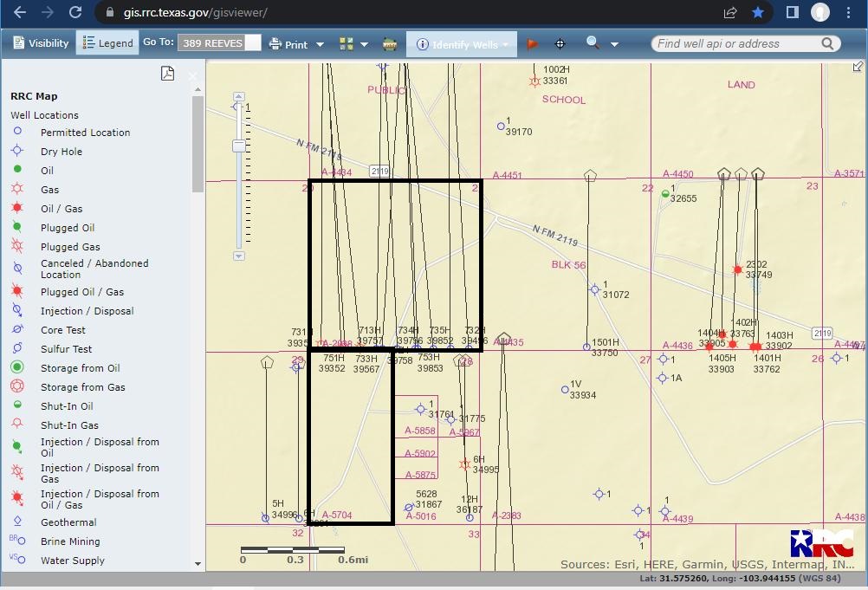Click the 'Well Locations' legend heading
Screen dimensions: 868x590
[44, 115]
